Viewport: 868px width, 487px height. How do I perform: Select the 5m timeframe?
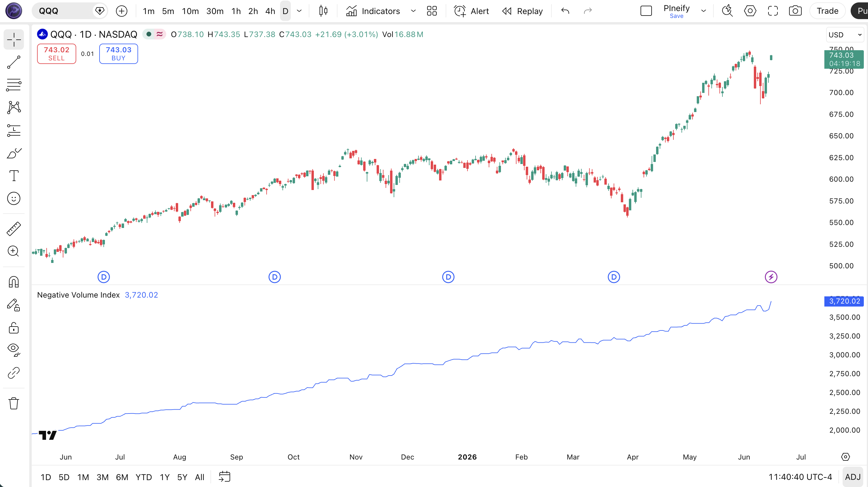click(x=168, y=11)
